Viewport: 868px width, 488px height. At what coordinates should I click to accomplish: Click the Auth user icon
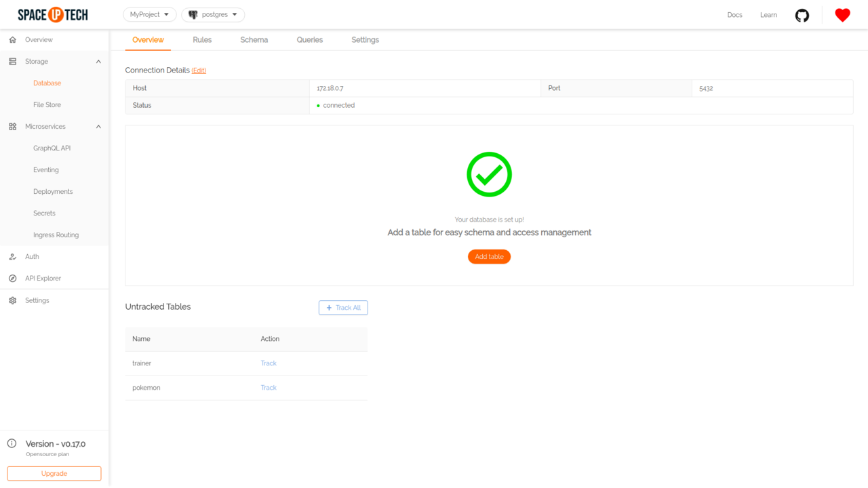12,257
